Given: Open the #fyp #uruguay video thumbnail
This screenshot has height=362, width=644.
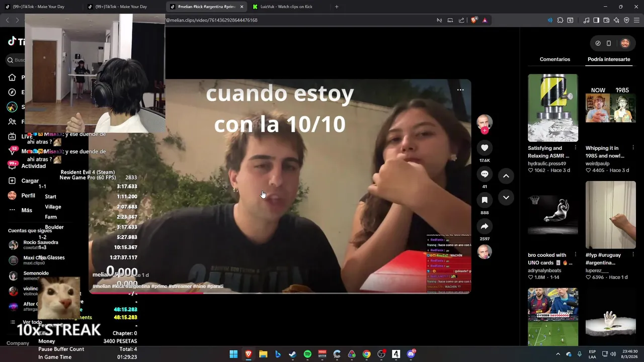Looking at the screenshot, I should click(x=611, y=215).
